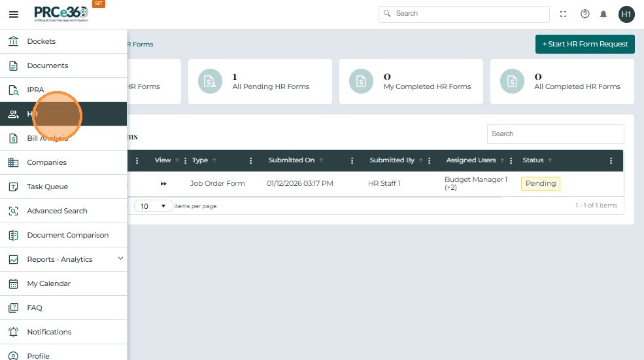Viewport: 644px width, 360px height.
Task: Open Profile from the sidebar
Action: coord(63,354)
